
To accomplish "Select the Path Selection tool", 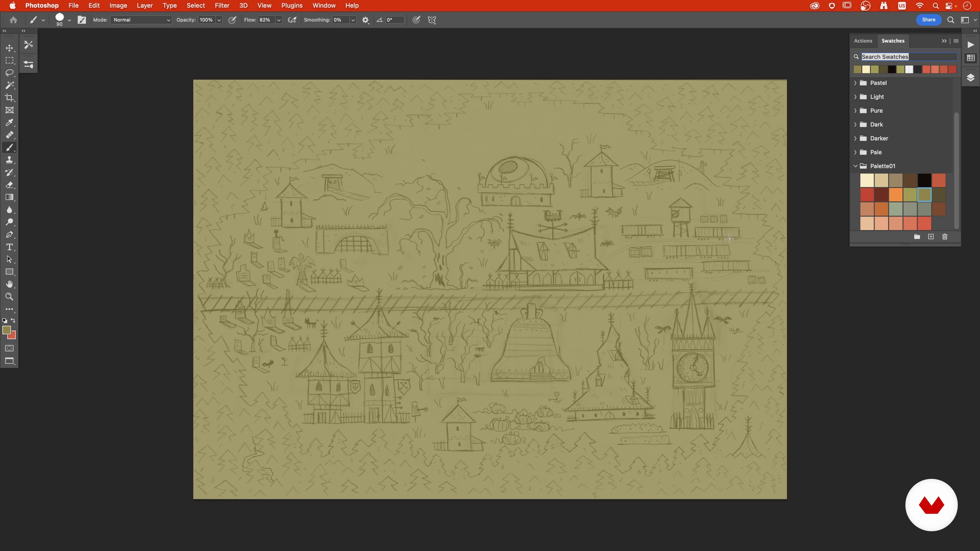I will 9,259.
